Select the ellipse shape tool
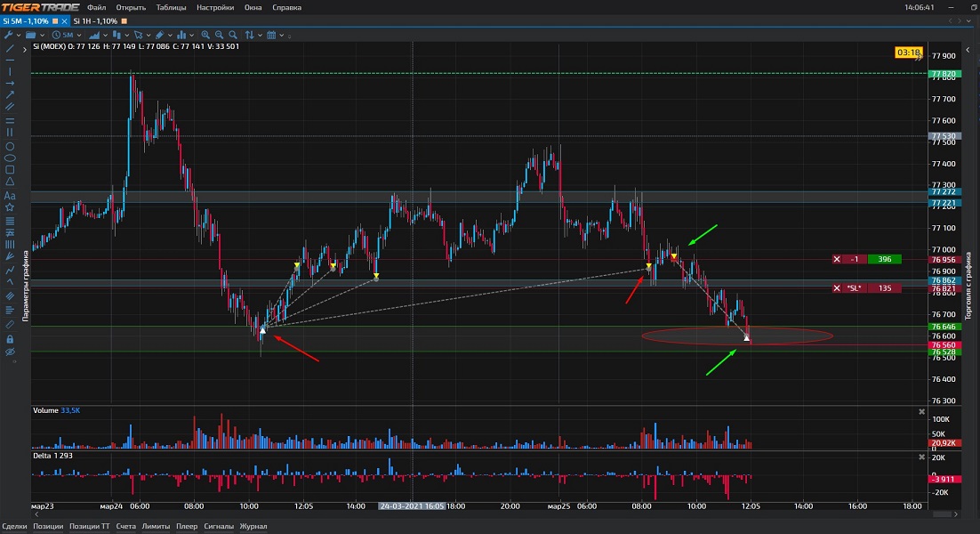 [x=10, y=158]
